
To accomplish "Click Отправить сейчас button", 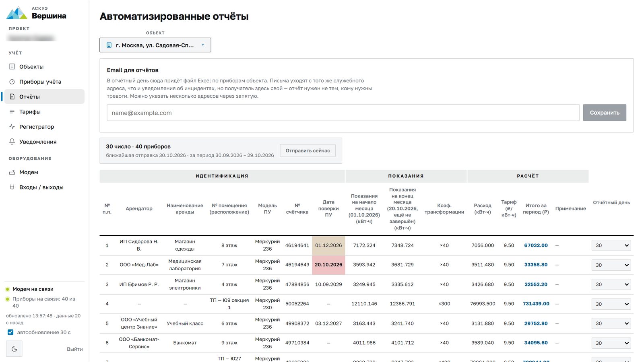I will [x=308, y=150].
